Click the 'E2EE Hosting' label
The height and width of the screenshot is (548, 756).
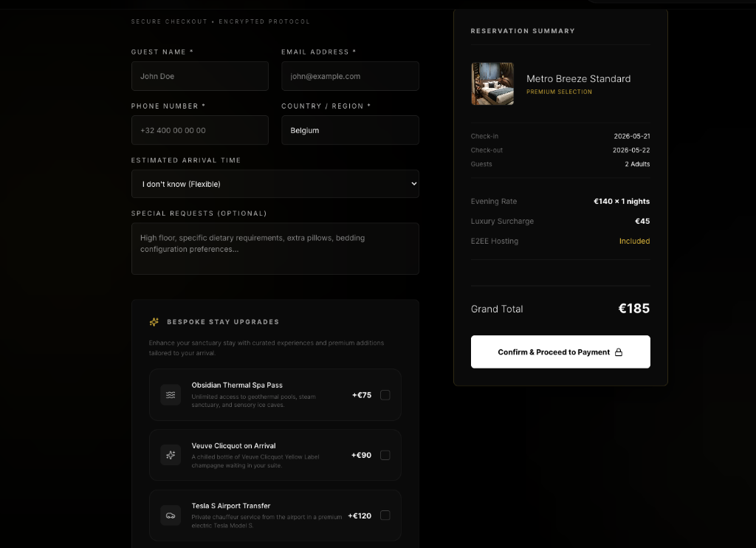(495, 242)
